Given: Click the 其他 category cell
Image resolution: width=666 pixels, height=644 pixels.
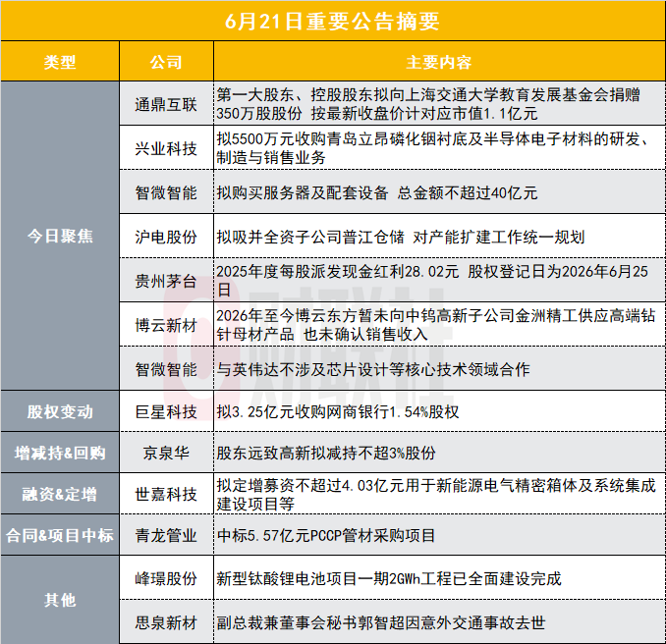Looking at the screenshot, I should tap(60, 600).
